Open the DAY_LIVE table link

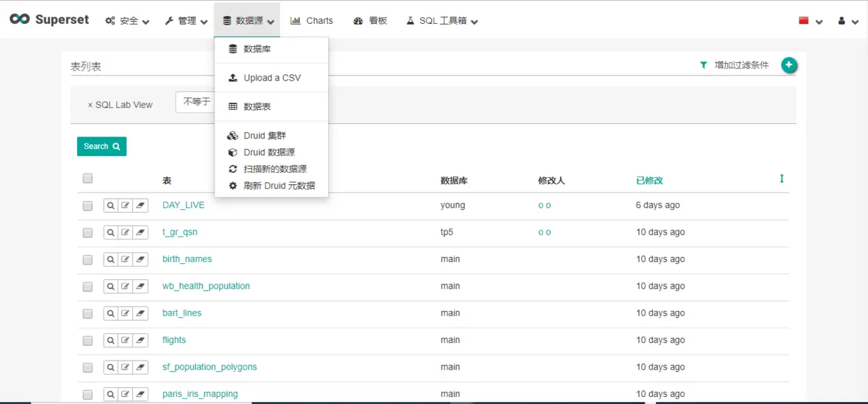(x=183, y=205)
